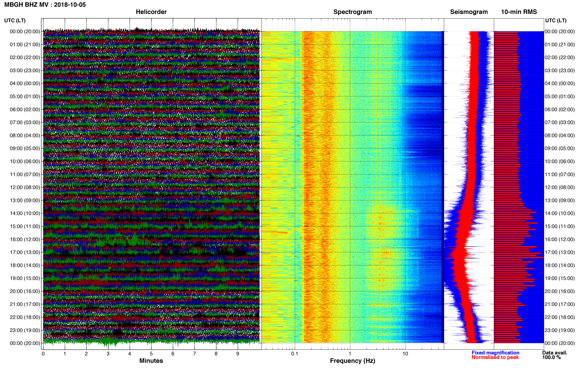Click tick label '9' on the Minutes axis
Viewport: 588px width, 368px height.
point(238,354)
